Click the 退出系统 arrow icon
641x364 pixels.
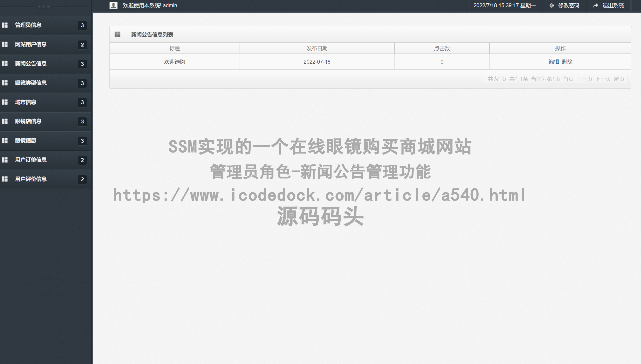tap(595, 6)
